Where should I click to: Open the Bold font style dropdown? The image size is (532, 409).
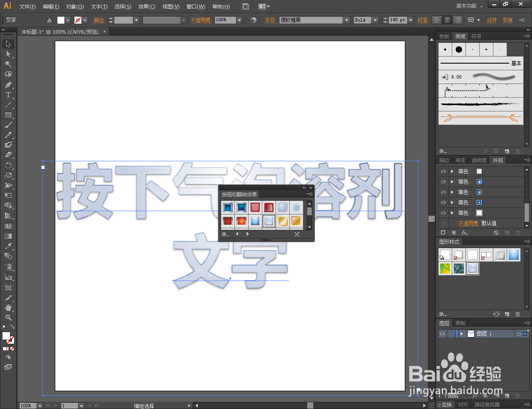(x=375, y=20)
